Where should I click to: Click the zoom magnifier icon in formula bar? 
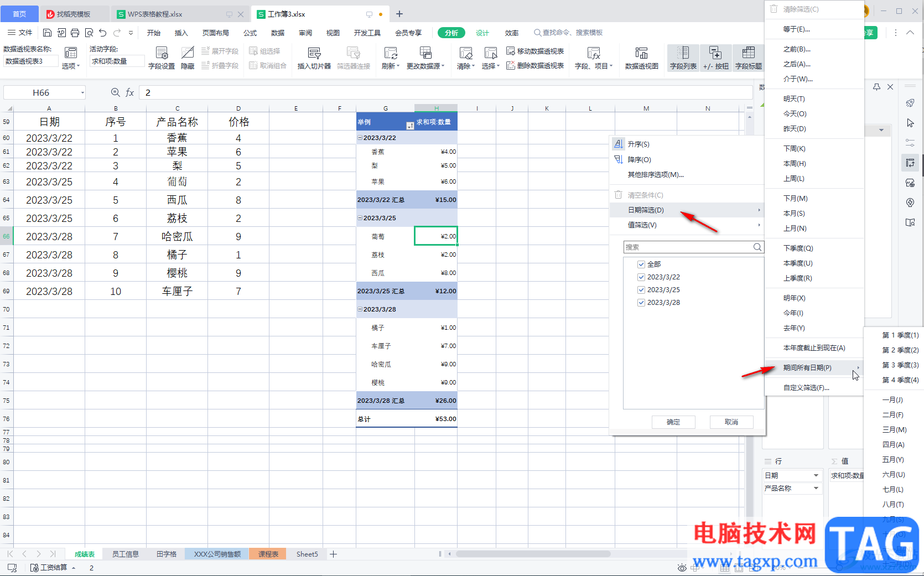tap(115, 92)
